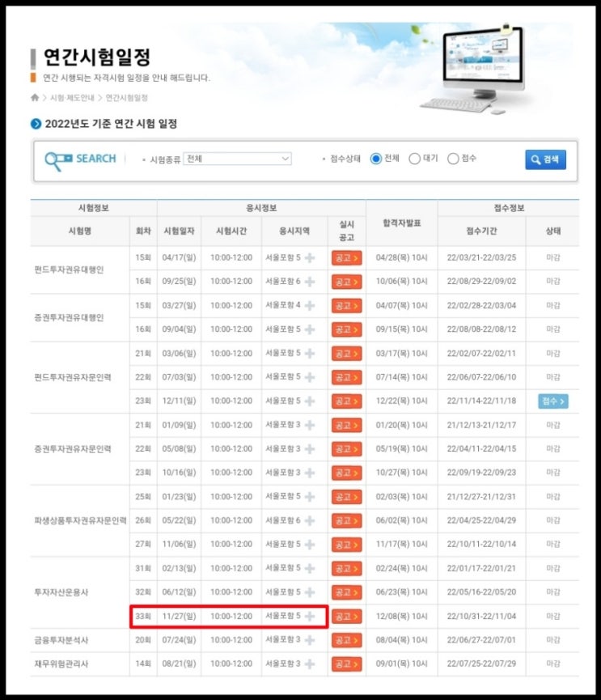Click 투자자산운용사 exam name
The image size is (601, 700).
(61, 592)
